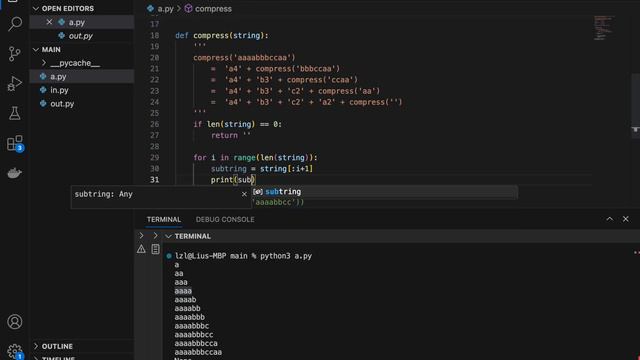Click the first chevron beside TERMINAL header

141,236
